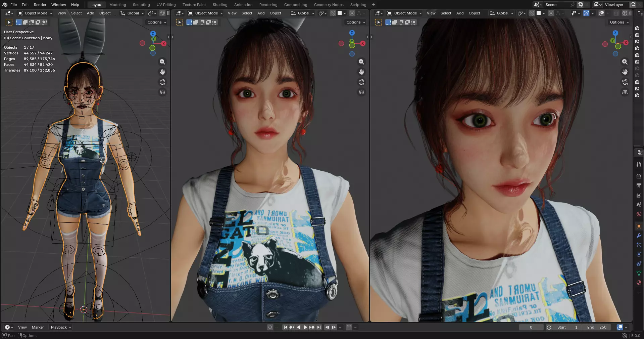Toggle auto keying record button
This screenshot has height=339, width=644.
[x=270, y=327]
